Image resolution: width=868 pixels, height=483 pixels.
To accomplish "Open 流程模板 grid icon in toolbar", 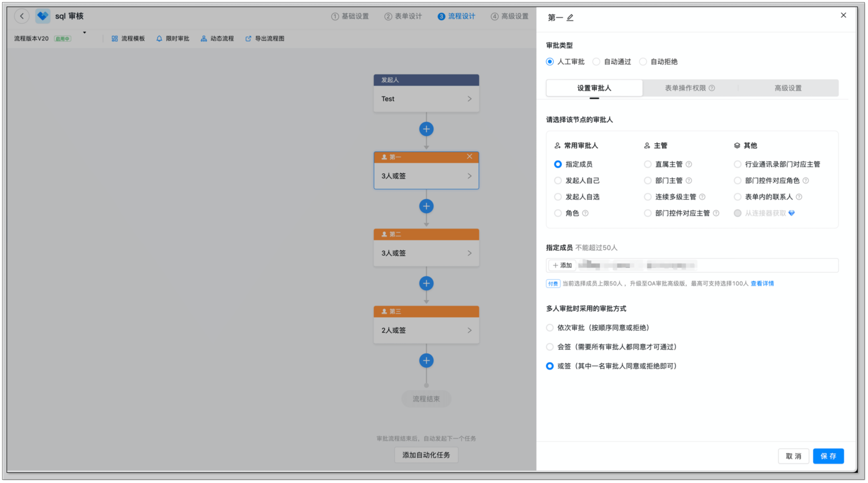I will click(x=115, y=38).
